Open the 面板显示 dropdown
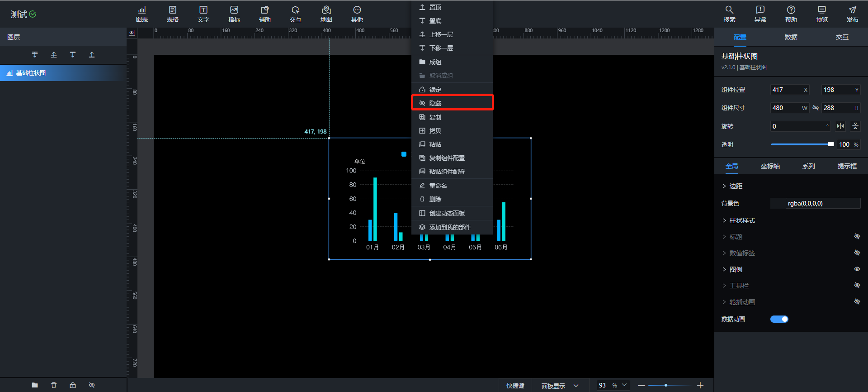 (560, 386)
